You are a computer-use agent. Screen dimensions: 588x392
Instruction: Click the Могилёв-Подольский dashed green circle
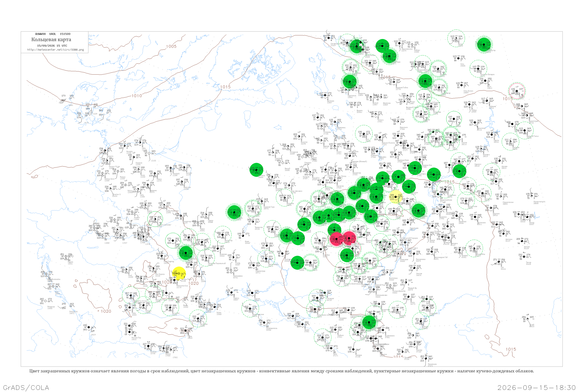pos(206,258)
